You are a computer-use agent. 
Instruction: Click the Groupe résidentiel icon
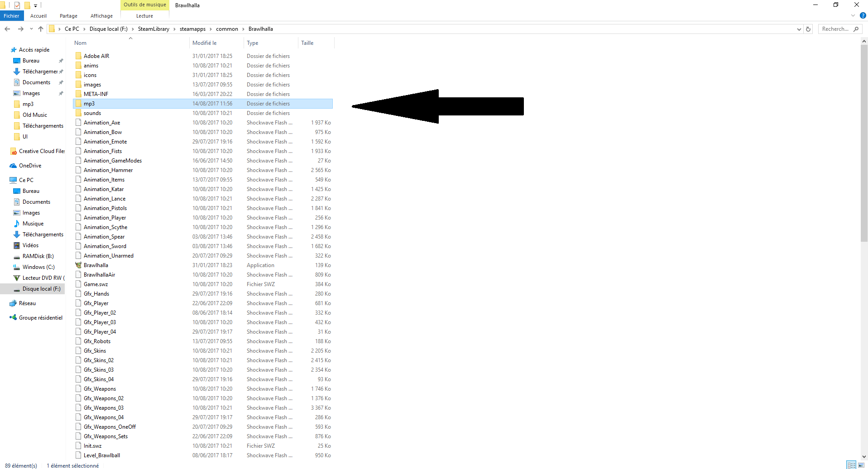point(13,318)
